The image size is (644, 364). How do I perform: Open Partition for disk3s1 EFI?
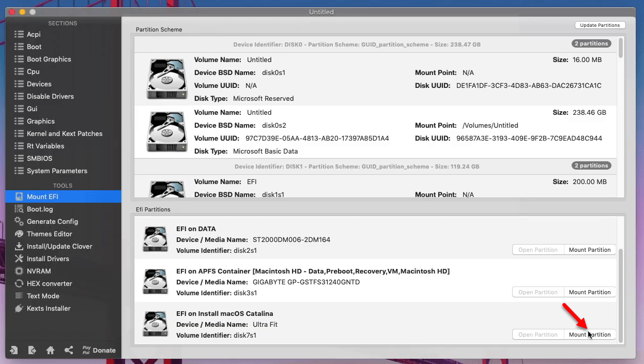point(538,292)
